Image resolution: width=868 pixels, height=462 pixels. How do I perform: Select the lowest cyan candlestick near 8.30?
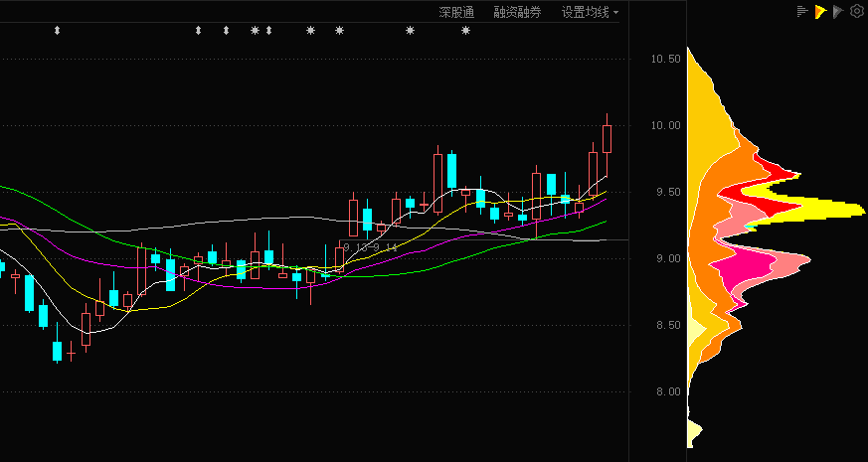(x=57, y=351)
